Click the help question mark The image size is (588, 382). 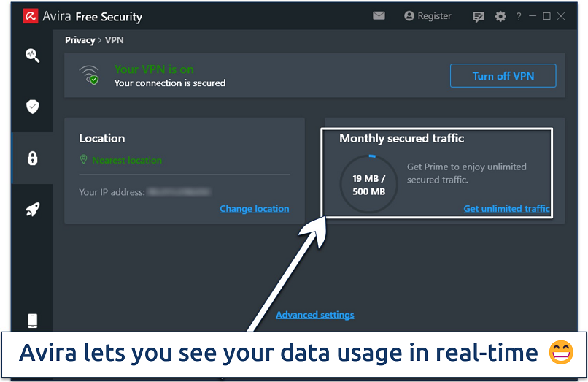519,16
